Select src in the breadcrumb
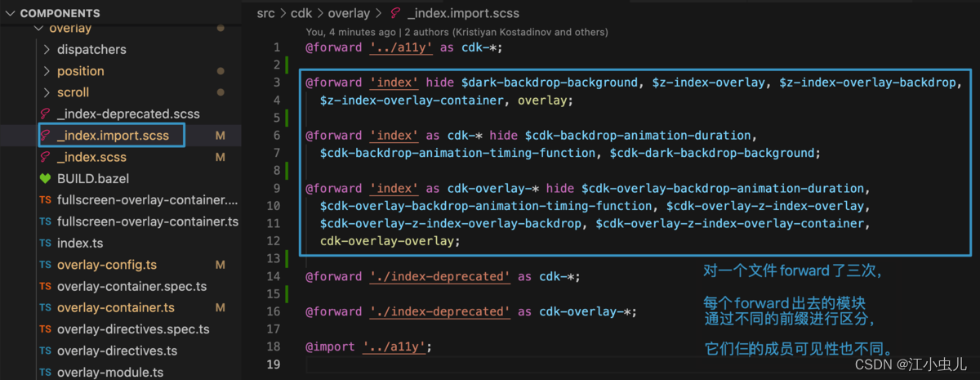The width and height of the screenshot is (980, 380). point(265,13)
